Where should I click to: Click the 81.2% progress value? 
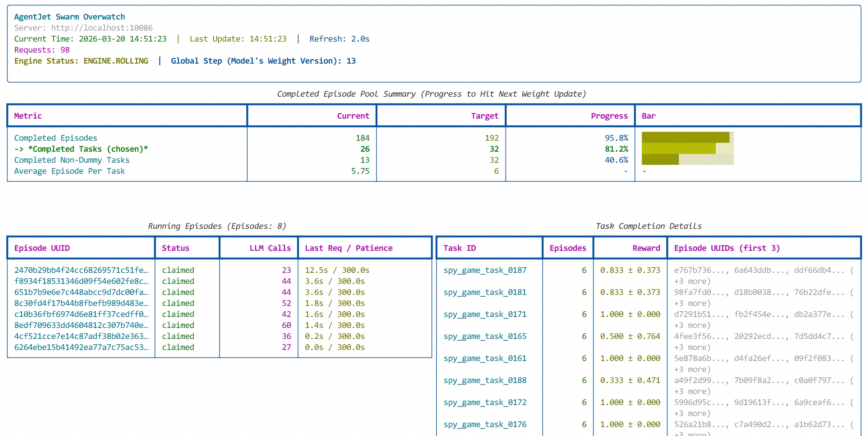tap(616, 149)
